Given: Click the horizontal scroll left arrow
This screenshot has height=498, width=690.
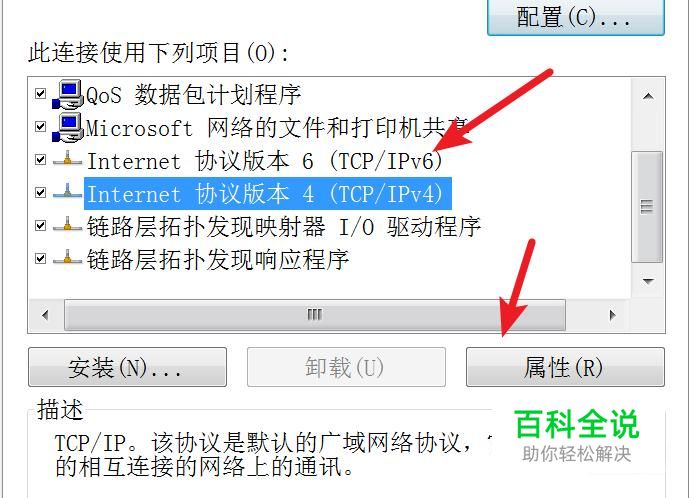Looking at the screenshot, I should (x=45, y=315).
